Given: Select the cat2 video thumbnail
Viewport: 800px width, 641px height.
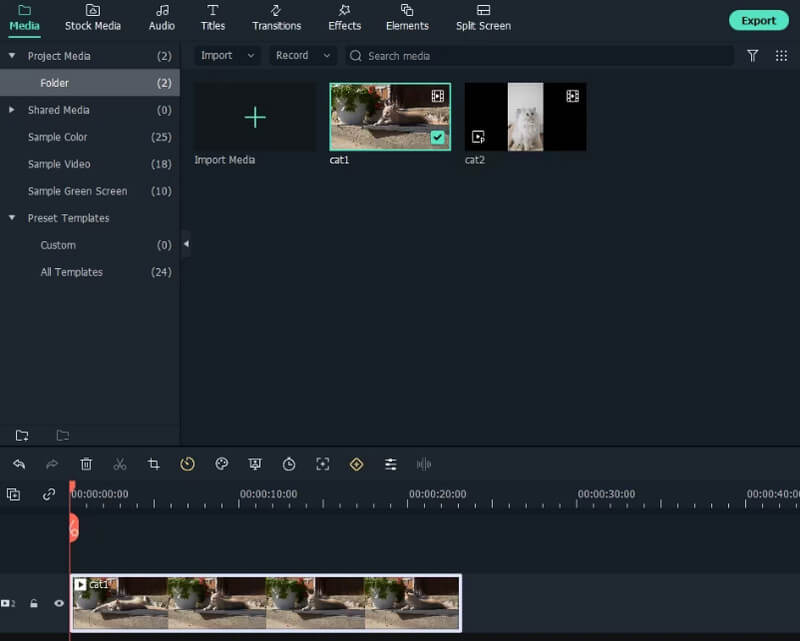Looking at the screenshot, I should coord(526,117).
